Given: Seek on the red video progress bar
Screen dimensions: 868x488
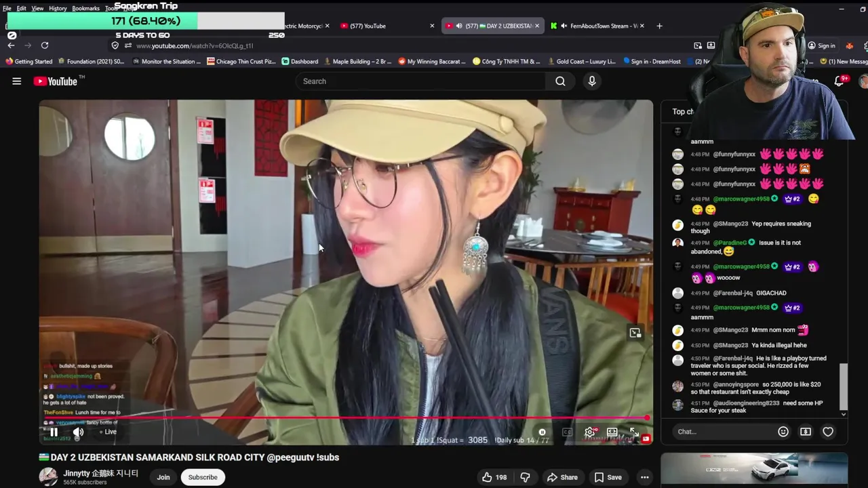Looking at the screenshot, I should pos(346,418).
